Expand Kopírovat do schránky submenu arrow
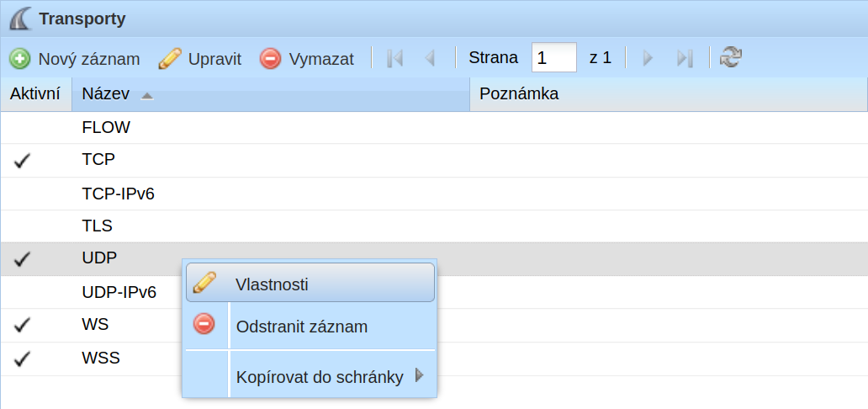The image size is (868, 409). click(x=419, y=376)
